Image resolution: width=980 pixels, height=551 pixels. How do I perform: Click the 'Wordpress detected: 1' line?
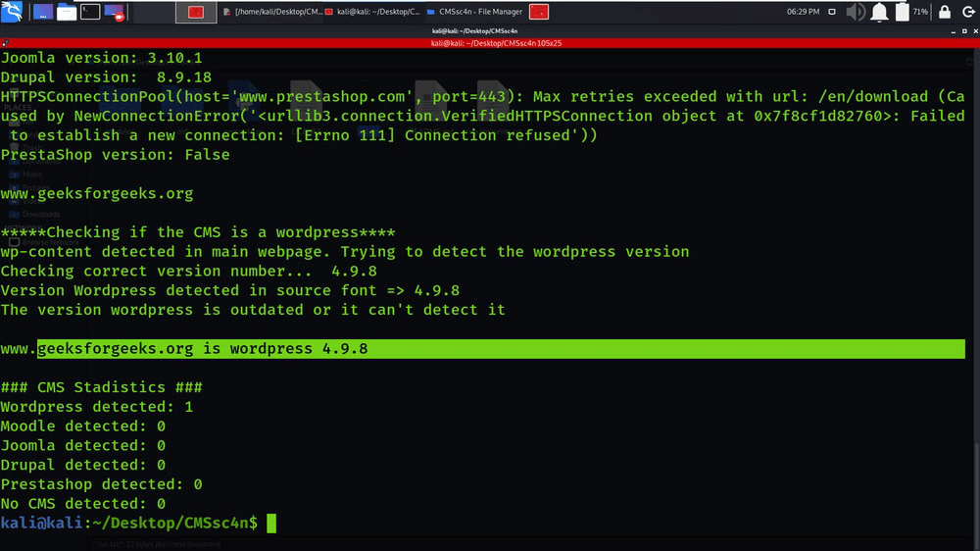click(x=97, y=407)
